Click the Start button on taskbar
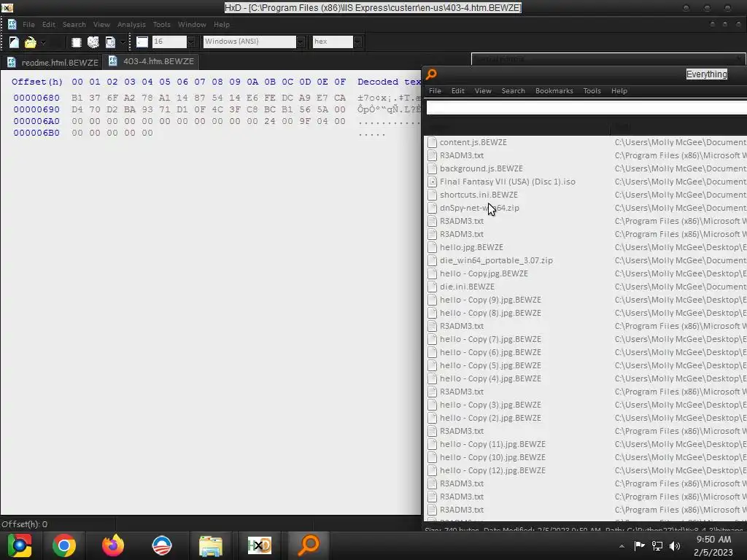 (x=20, y=545)
